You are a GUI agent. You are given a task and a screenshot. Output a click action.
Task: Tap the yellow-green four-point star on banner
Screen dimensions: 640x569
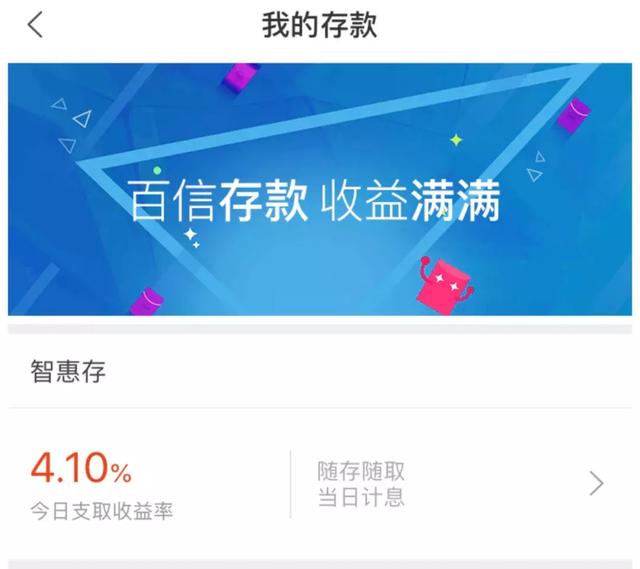click(456, 140)
